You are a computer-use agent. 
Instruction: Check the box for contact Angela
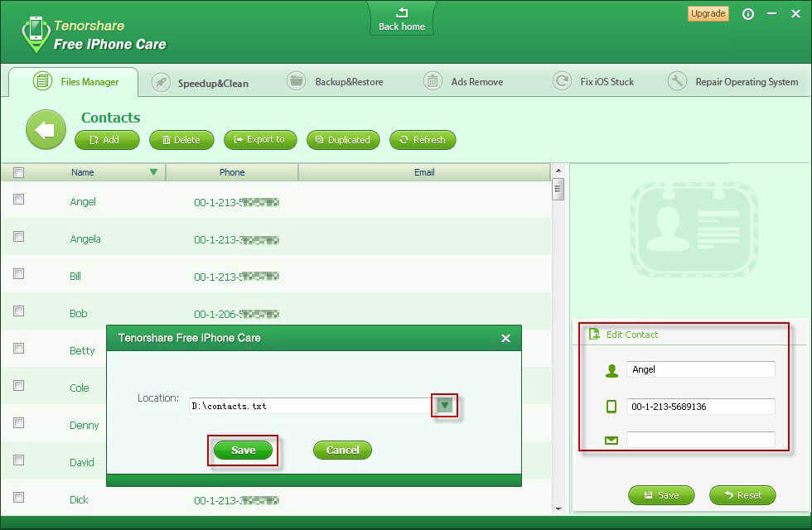pyautogui.click(x=18, y=237)
